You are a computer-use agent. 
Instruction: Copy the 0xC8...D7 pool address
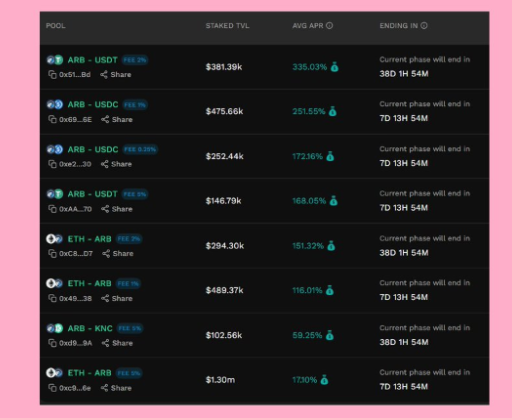52,254
